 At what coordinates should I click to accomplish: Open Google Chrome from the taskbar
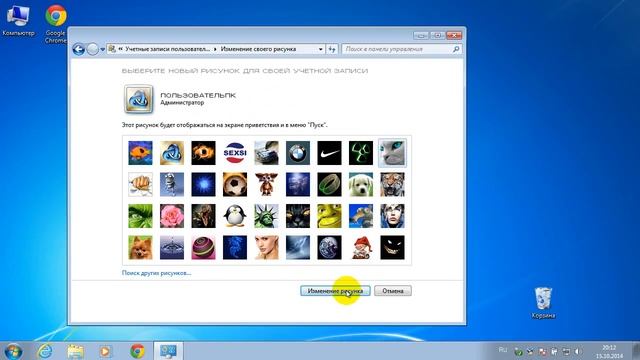point(138,351)
